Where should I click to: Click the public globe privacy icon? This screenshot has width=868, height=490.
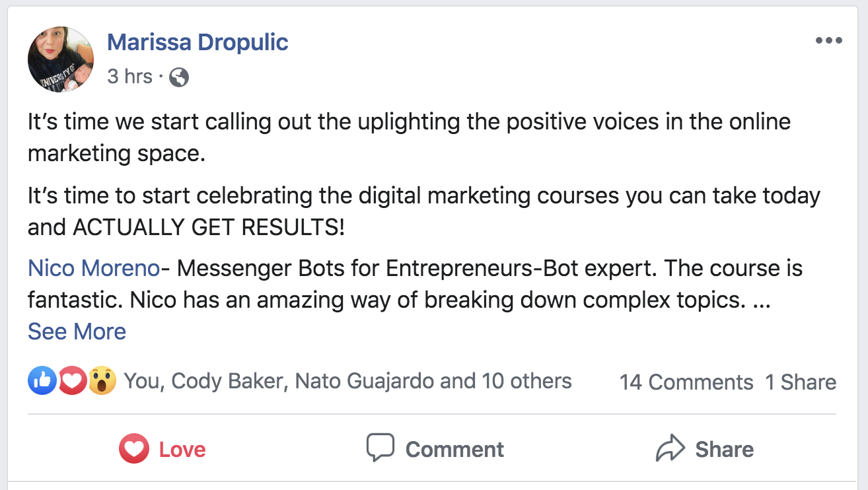click(x=179, y=77)
